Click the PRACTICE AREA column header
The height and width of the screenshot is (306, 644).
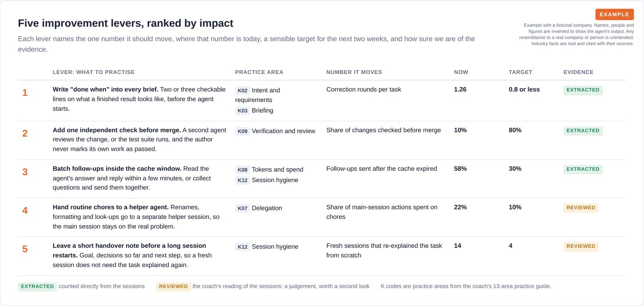[x=259, y=72]
